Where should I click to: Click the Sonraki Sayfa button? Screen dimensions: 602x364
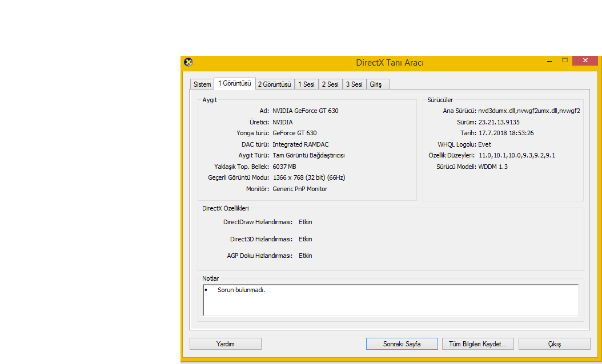click(402, 344)
